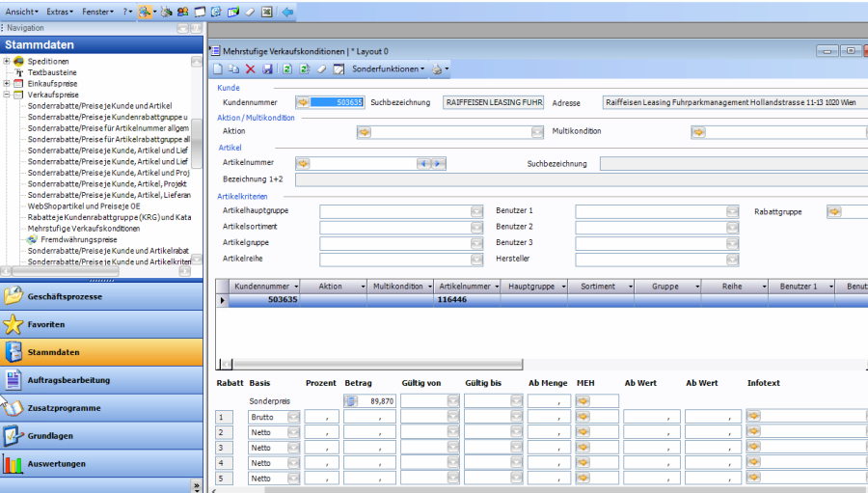Click the save diskette icon
The image size is (868, 493).
[x=267, y=69]
